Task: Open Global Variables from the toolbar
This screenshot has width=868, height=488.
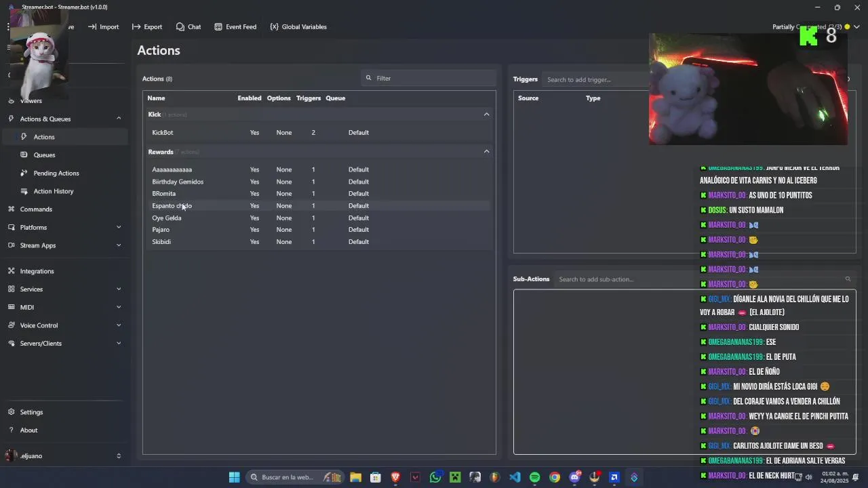Action: tap(298, 27)
